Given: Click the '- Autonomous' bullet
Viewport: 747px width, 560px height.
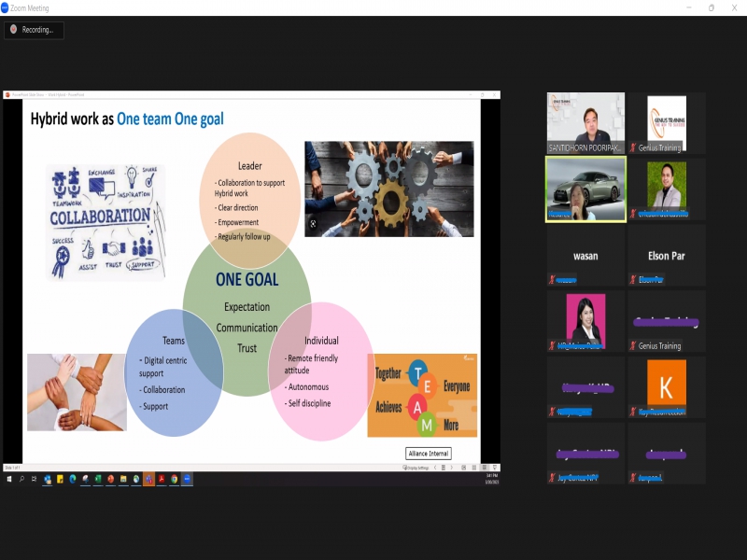Looking at the screenshot, I should pyautogui.click(x=306, y=386).
